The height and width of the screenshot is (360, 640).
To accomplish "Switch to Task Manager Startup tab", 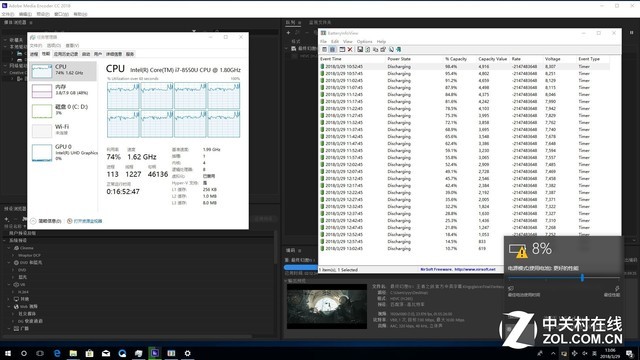I will coord(86,54).
